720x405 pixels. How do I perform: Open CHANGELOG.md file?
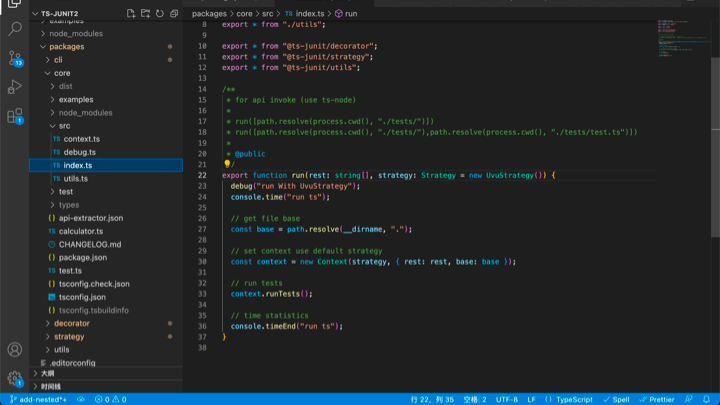106,244
